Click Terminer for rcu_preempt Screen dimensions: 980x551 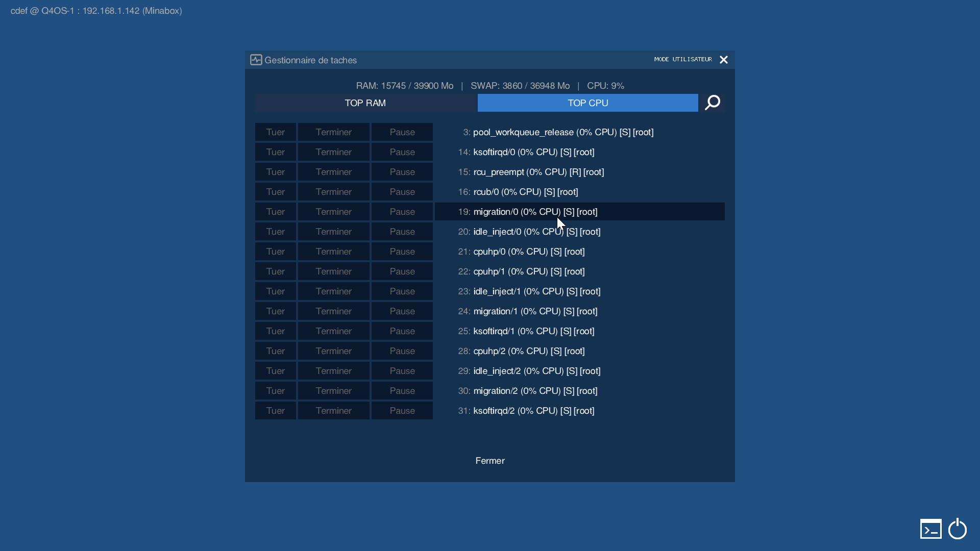click(x=334, y=172)
